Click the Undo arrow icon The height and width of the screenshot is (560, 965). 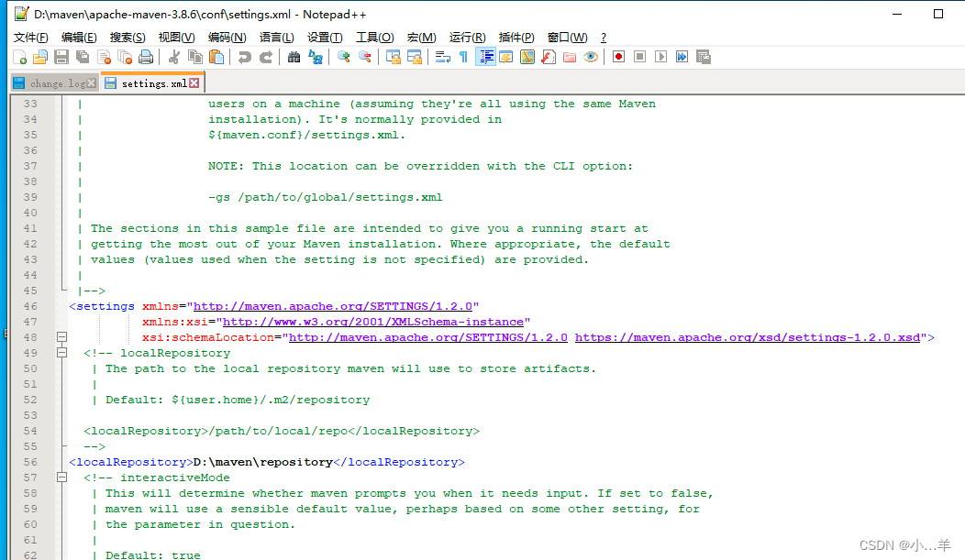click(x=245, y=57)
